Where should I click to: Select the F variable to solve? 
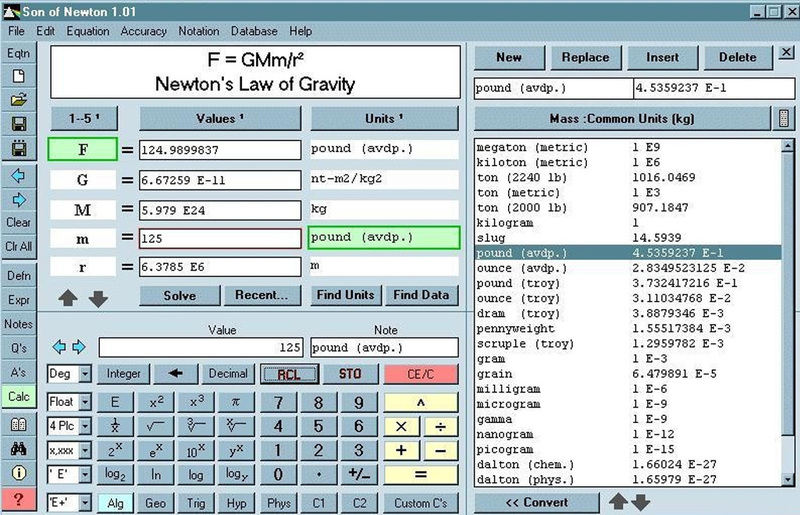coord(83,150)
